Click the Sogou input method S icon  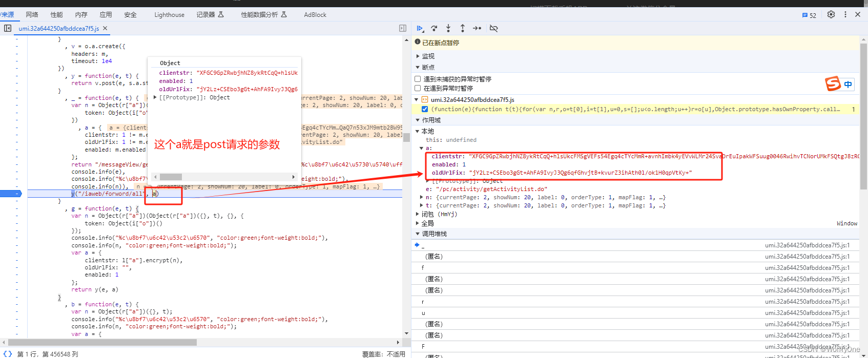[x=833, y=83]
